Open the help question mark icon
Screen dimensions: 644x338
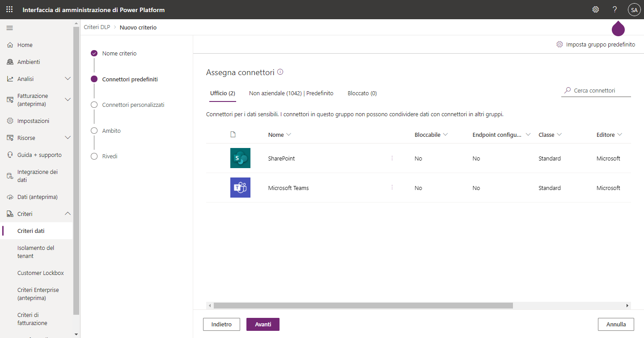click(615, 9)
